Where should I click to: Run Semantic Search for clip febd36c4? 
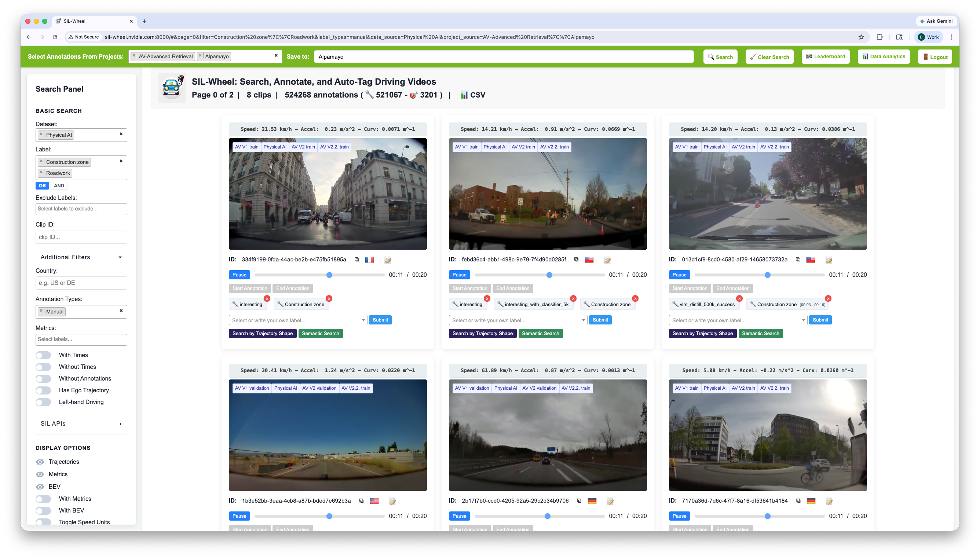click(540, 333)
